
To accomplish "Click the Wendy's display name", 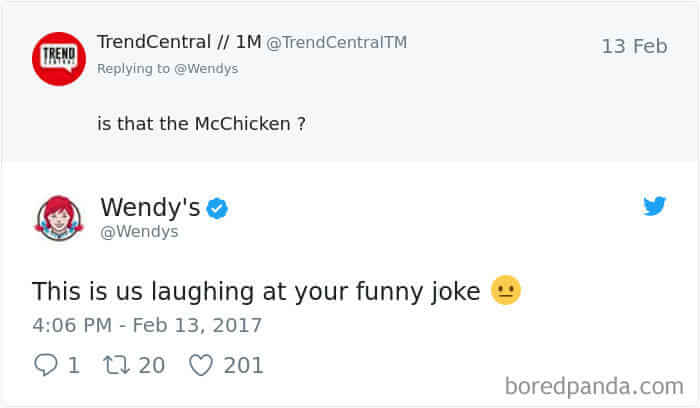I will pyautogui.click(x=150, y=208).
